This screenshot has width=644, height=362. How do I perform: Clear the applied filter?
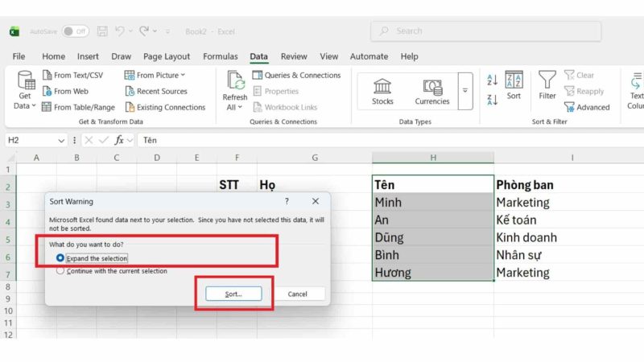[580, 75]
